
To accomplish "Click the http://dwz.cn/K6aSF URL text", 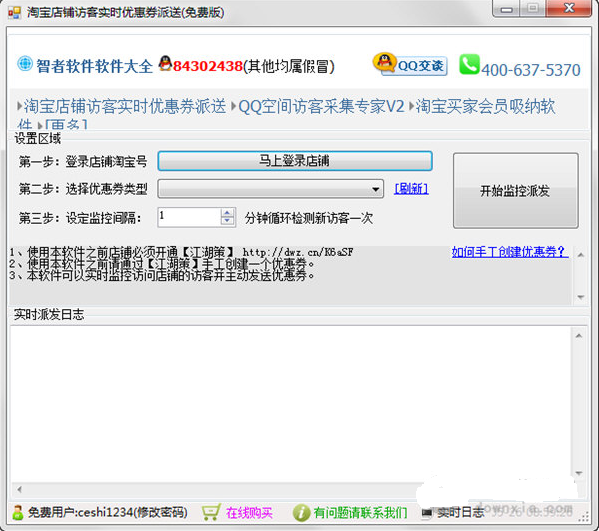I will pos(298,252).
